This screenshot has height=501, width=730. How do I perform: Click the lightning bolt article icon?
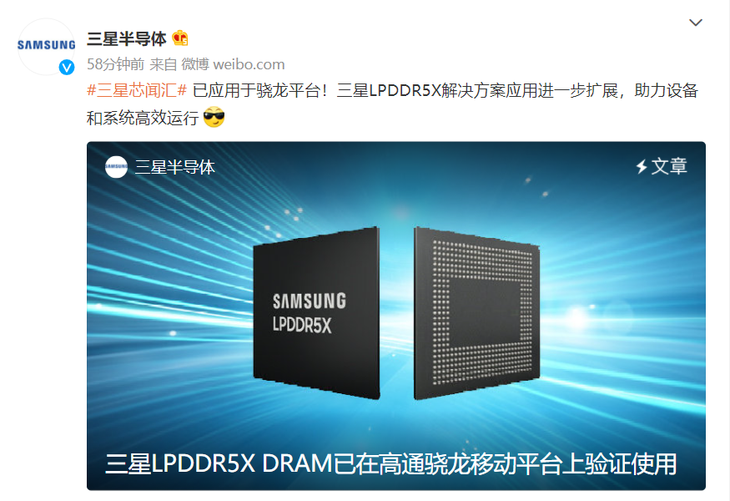[x=642, y=166]
